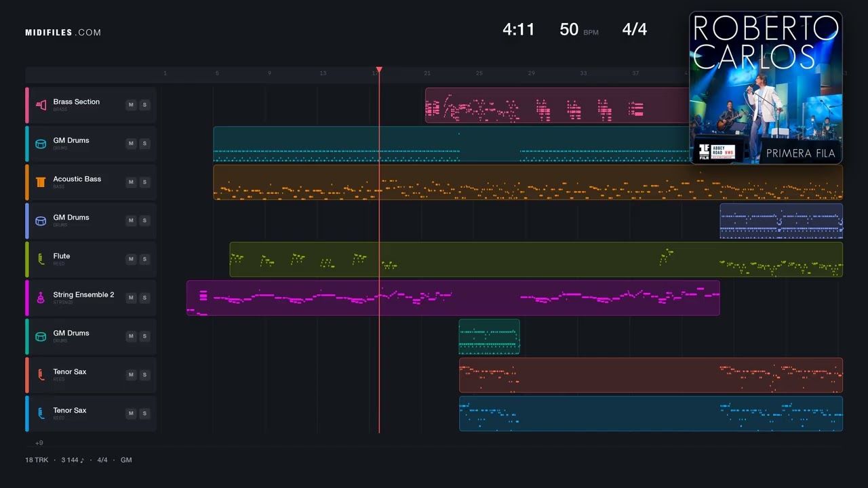Screen dimensions: 868x488
Task: Click the String Ensemble 2 violin icon
Action: 41,298
